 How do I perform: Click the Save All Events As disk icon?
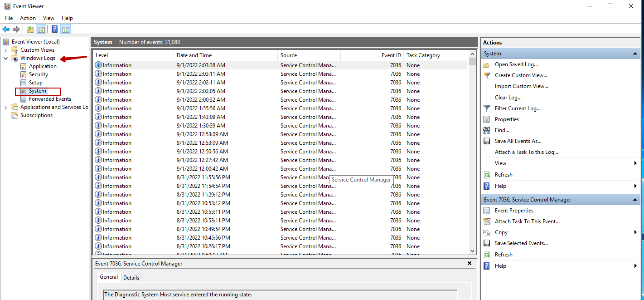tap(487, 141)
